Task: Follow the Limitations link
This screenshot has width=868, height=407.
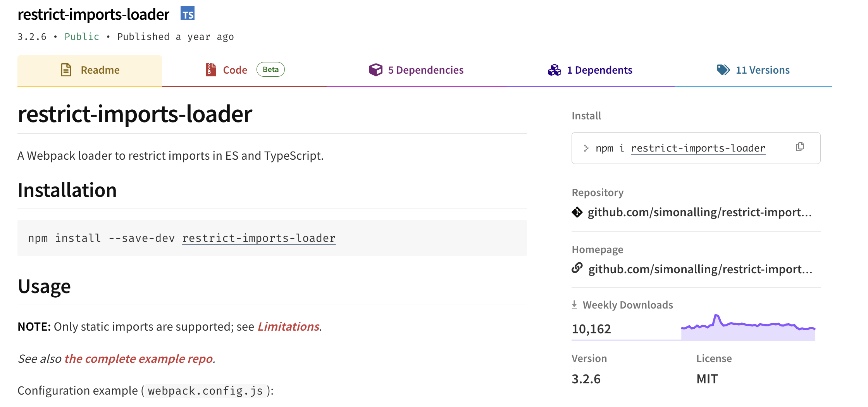Action: click(289, 327)
